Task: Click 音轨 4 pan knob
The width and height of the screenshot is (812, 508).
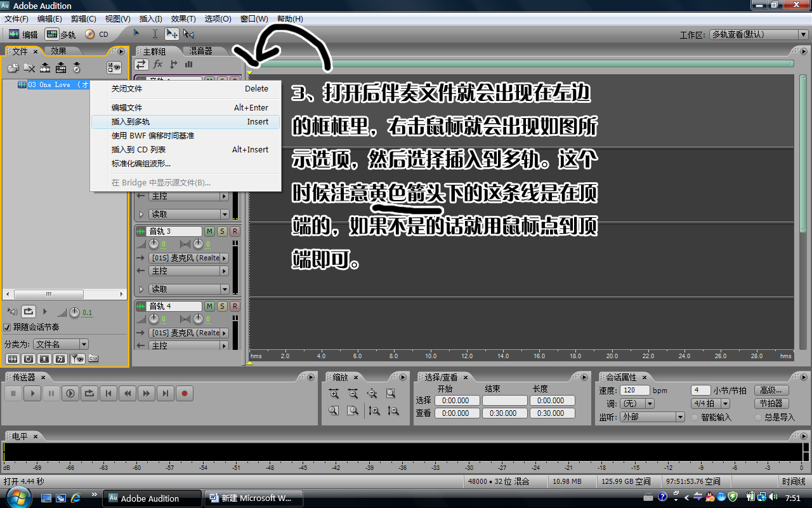Action: [x=198, y=319]
